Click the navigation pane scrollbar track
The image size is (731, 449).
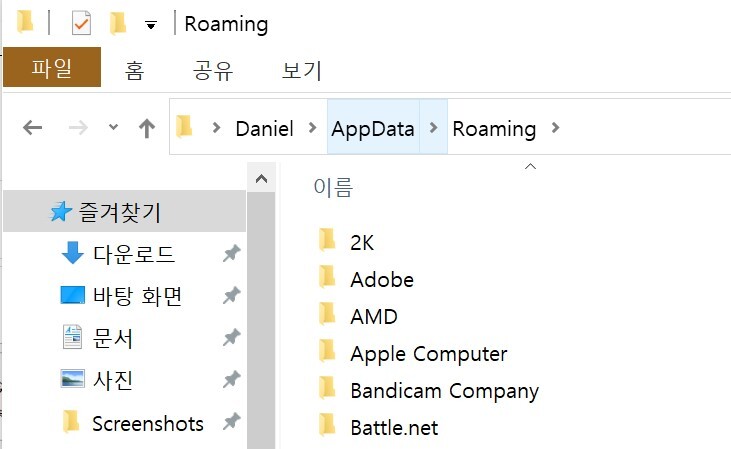262,320
